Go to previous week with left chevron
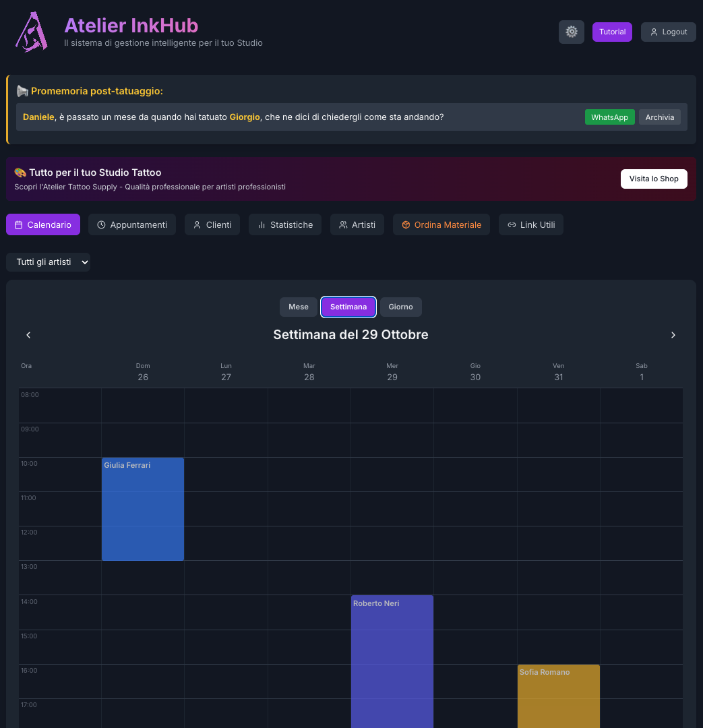 28,335
